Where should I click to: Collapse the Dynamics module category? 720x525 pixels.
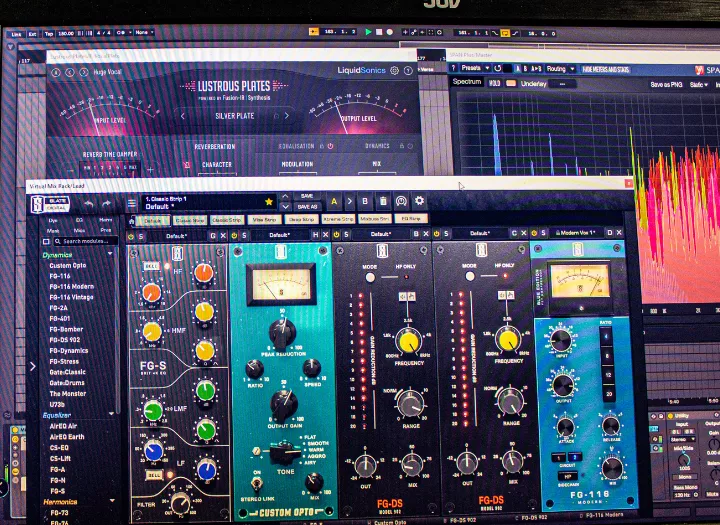point(110,254)
